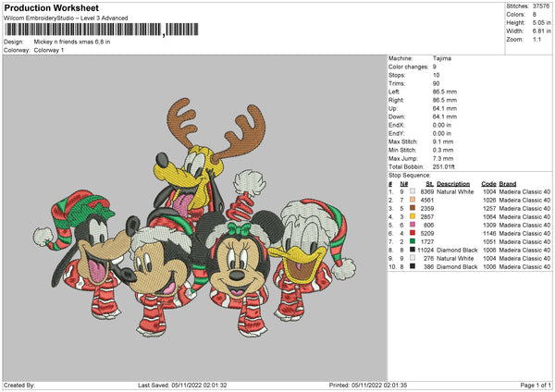Click the Trims value 90
The image size is (555, 392).
tap(436, 83)
